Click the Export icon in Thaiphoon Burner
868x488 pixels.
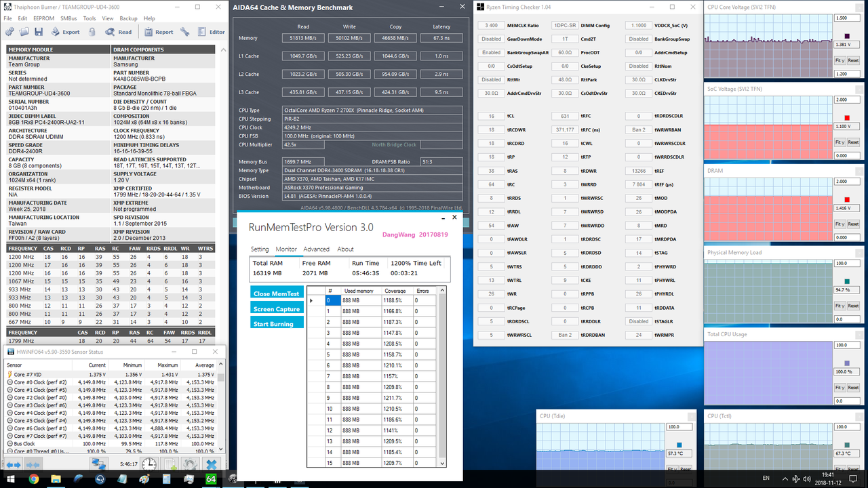tap(56, 32)
